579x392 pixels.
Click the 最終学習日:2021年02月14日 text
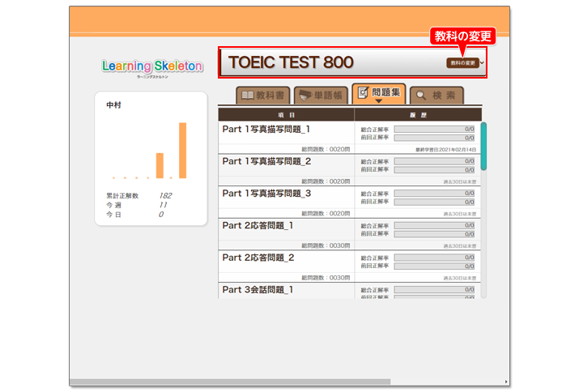pos(445,150)
